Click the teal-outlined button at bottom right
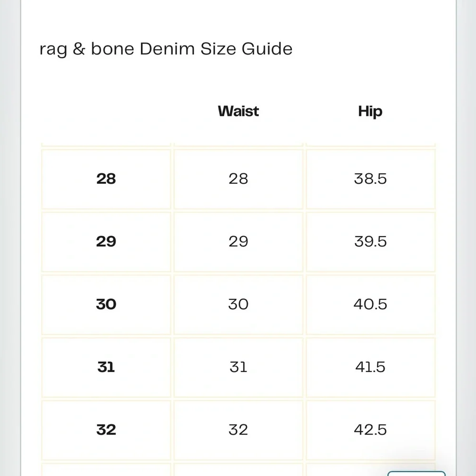This screenshot has height=476, width=476. (x=416, y=474)
